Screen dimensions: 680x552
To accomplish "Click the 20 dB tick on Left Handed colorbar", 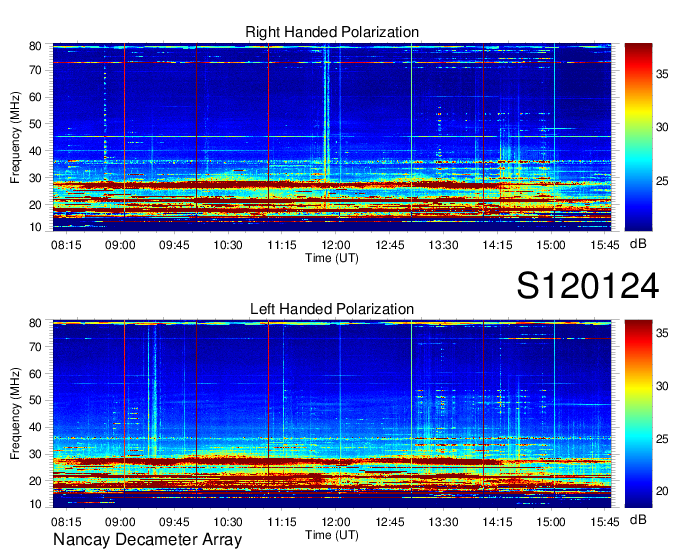I will [x=662, y=491].
